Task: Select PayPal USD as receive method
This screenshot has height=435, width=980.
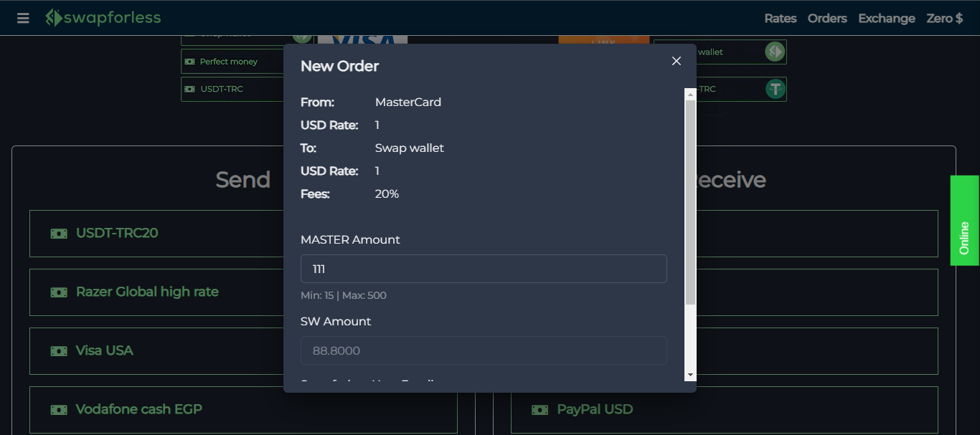Action: tap(595, 409)
